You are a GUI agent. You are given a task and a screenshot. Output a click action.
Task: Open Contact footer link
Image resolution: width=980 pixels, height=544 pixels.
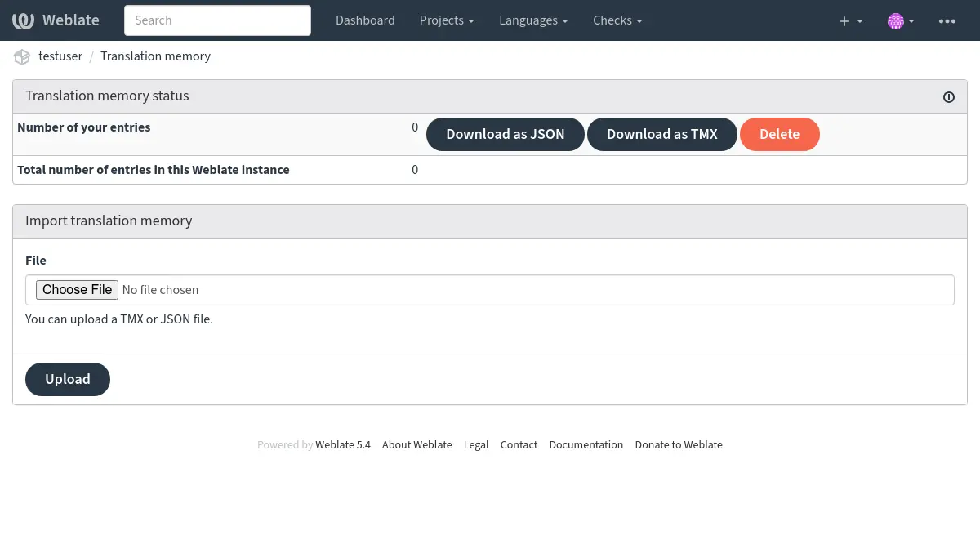519,445
